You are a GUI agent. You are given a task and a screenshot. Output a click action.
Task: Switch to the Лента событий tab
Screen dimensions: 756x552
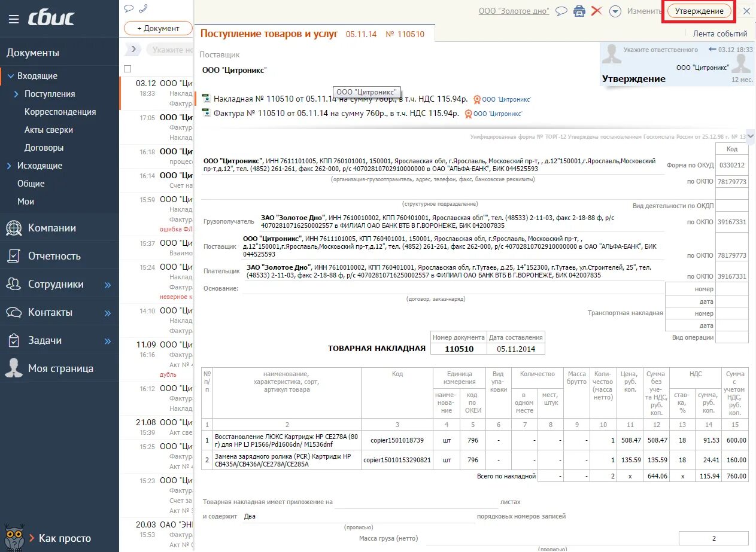pyautogui.click(x=720, y=33)
